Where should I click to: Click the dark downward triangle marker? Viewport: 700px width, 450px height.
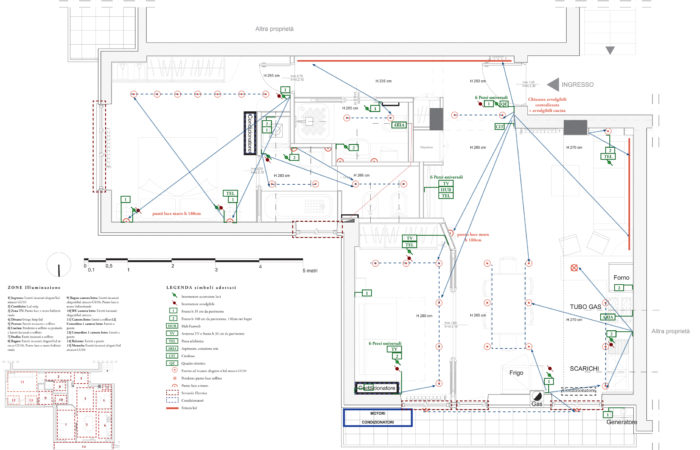610,50
